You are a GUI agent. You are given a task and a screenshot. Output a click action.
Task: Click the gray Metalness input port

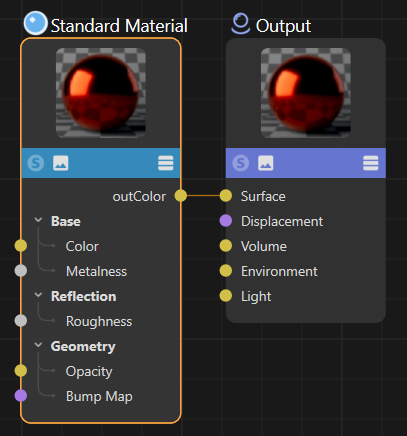click(21, 271)
